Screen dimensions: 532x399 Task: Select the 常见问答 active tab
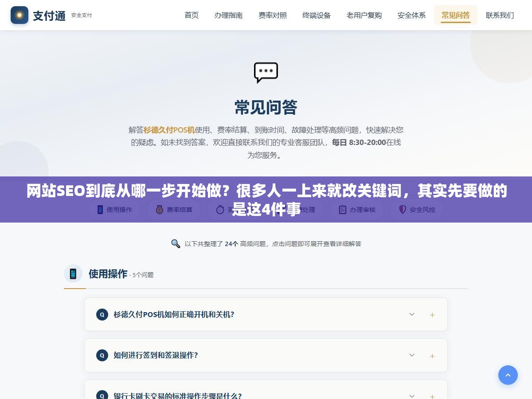click(456, 15)
